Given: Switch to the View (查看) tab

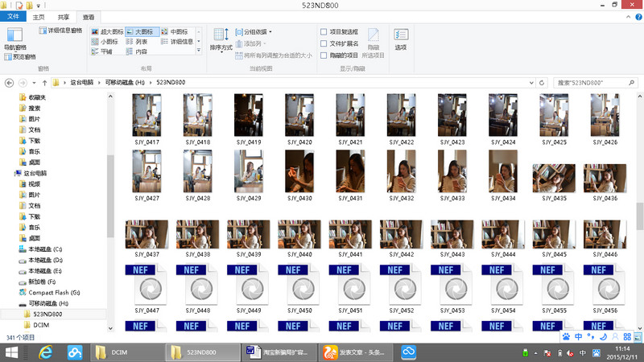Looking at the screenshot, I should (x=89, y=17).
